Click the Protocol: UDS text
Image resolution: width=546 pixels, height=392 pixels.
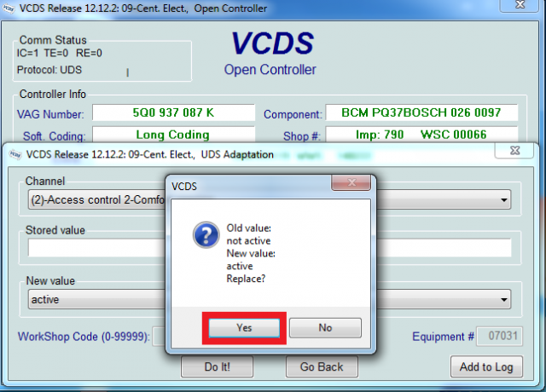tap(49, 70)
